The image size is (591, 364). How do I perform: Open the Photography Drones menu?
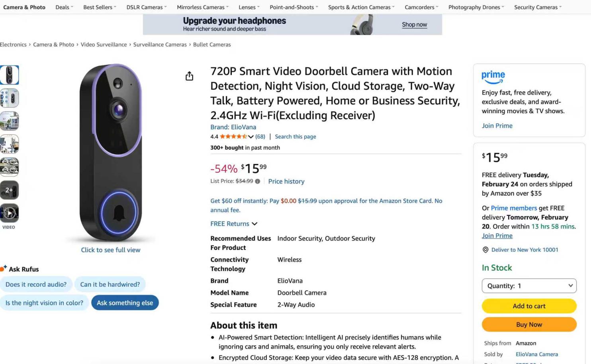coord(476,7)
